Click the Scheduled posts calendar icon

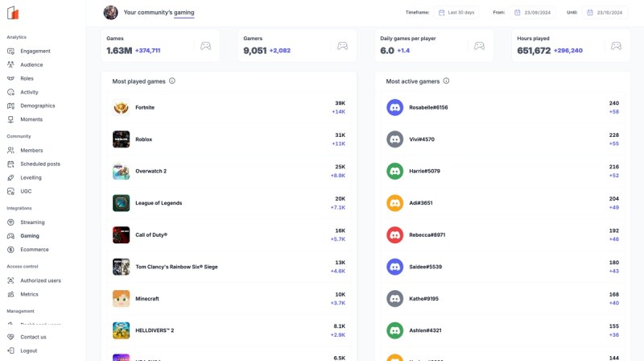(x=10, y=164)
